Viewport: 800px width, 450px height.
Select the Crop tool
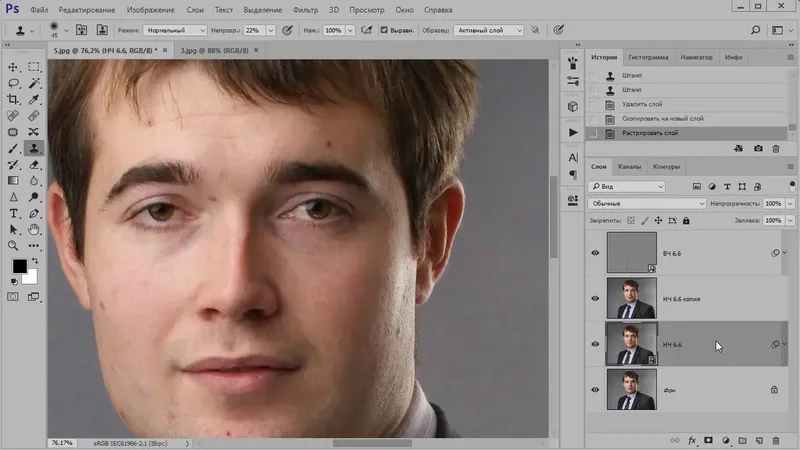[13, 99]
